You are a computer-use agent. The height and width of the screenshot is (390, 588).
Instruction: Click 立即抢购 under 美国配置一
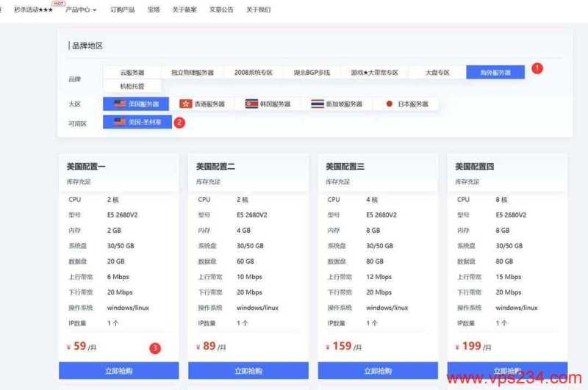coord(118,370)
